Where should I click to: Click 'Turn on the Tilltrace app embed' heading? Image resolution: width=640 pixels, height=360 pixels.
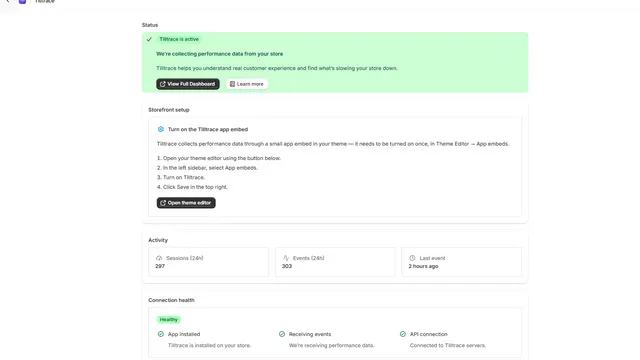pos(208,129)
